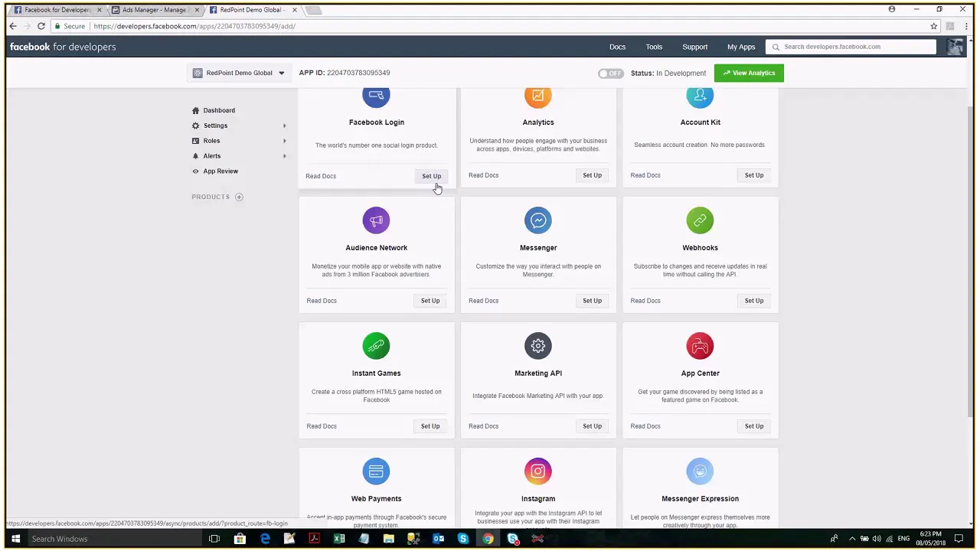This screenshot has height=551, width=980.
Task: Show hidden system tray icons
Action: pyautogui.click(x=851, y=539)
